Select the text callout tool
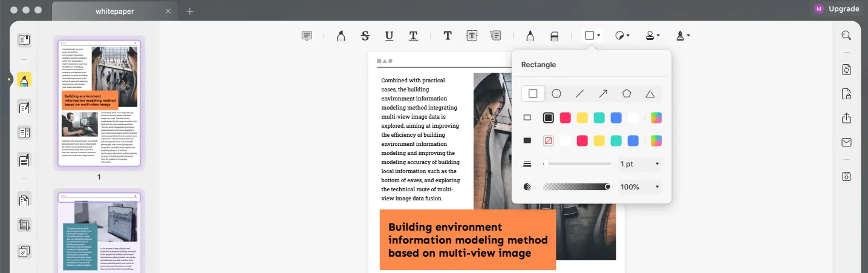868x273 pixels. [x=496, y=36]
